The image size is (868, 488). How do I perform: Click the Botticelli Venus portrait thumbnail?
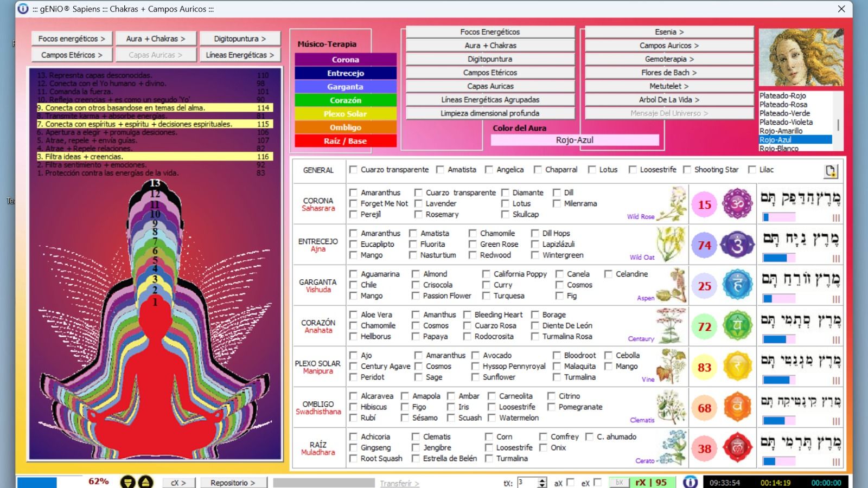point(801,57)
